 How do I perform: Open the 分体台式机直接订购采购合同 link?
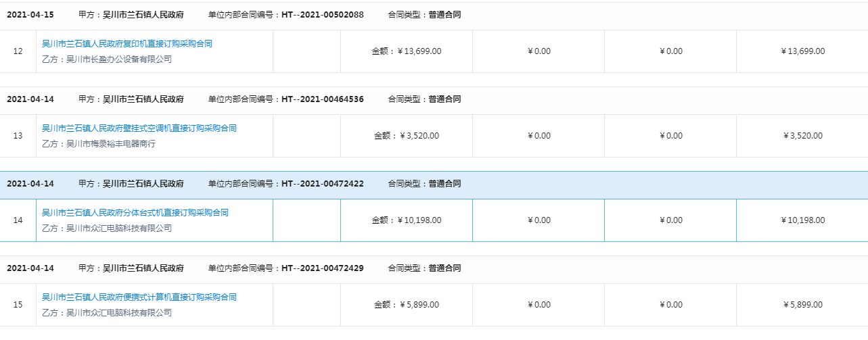click(x=135, y=213)
